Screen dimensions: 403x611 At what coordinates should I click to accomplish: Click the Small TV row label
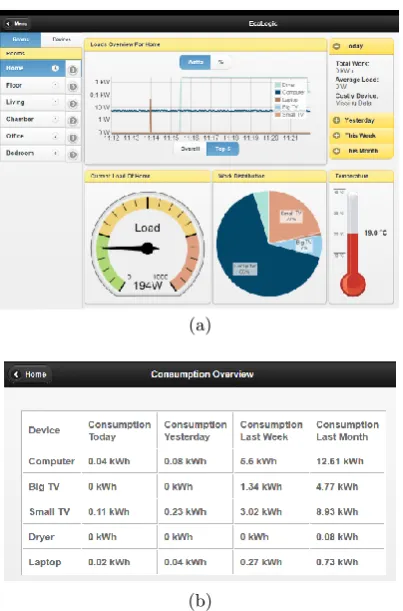[49, 512]
